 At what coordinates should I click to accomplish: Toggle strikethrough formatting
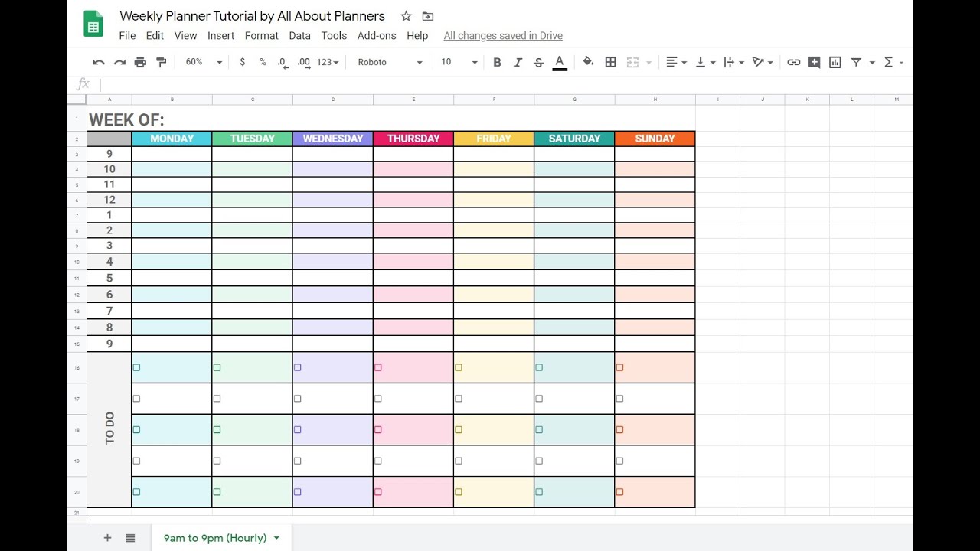538,62
